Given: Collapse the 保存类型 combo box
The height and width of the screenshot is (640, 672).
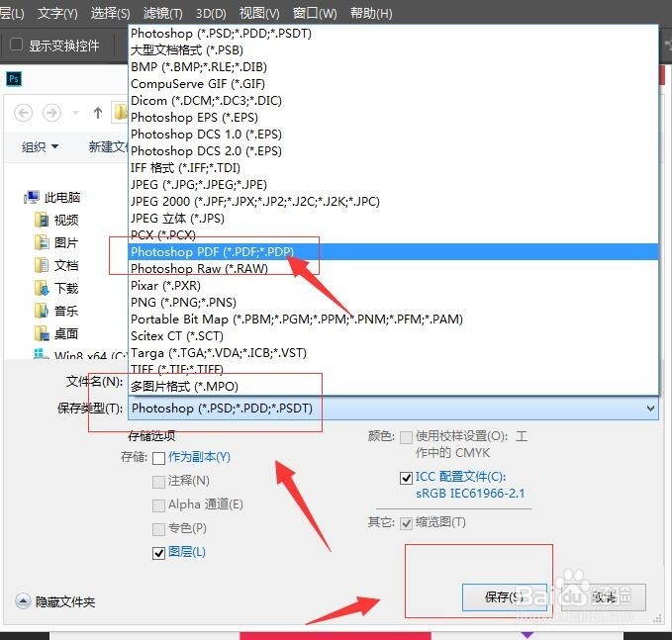Looking at the screenshot, I should tap(650, 409).
